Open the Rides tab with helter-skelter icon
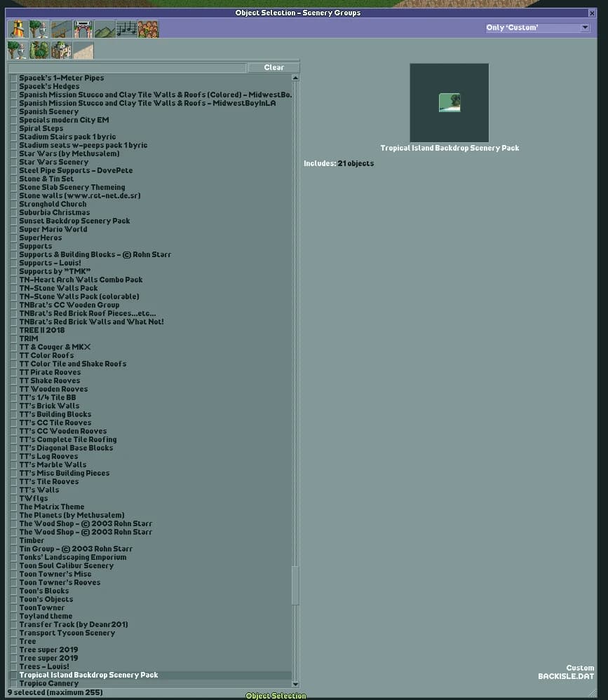 18,29
